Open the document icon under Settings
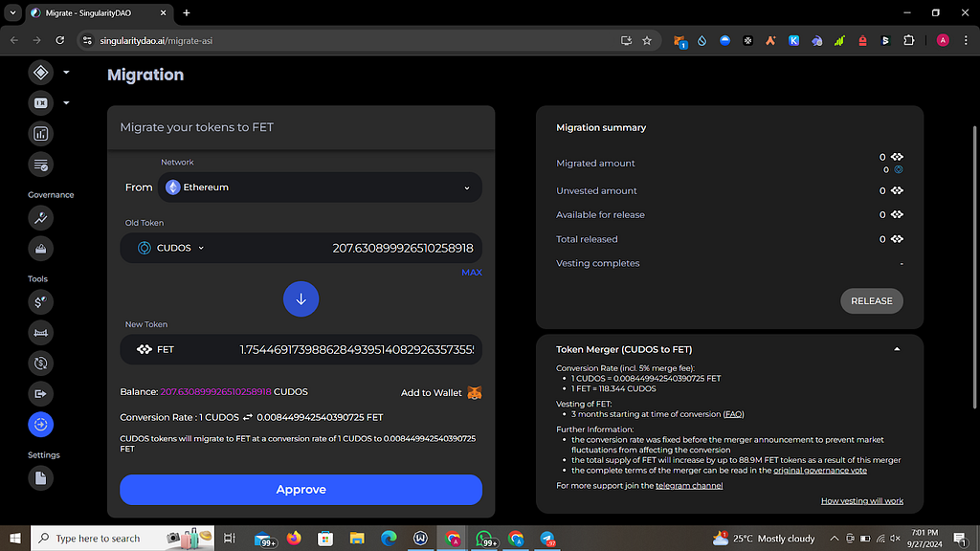The width and height of the screenshot is (980, 551). coord(40,478)
